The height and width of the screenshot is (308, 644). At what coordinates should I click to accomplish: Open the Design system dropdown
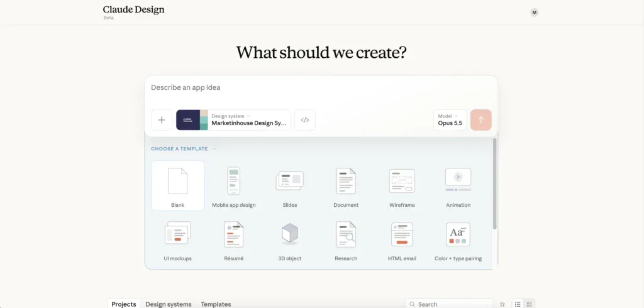[x=233, y=120]
